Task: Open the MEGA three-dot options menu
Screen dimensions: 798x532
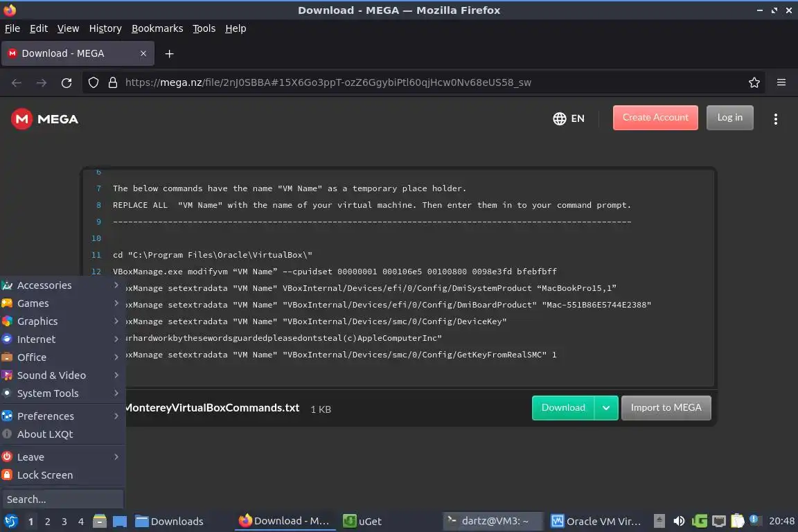Action: click(775, 119)
